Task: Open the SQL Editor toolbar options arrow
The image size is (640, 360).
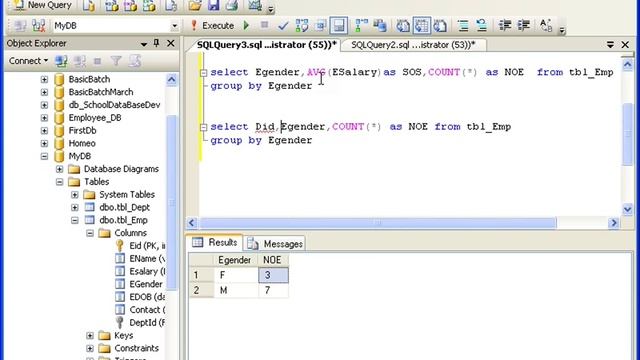Action: [x=562, y=30]
